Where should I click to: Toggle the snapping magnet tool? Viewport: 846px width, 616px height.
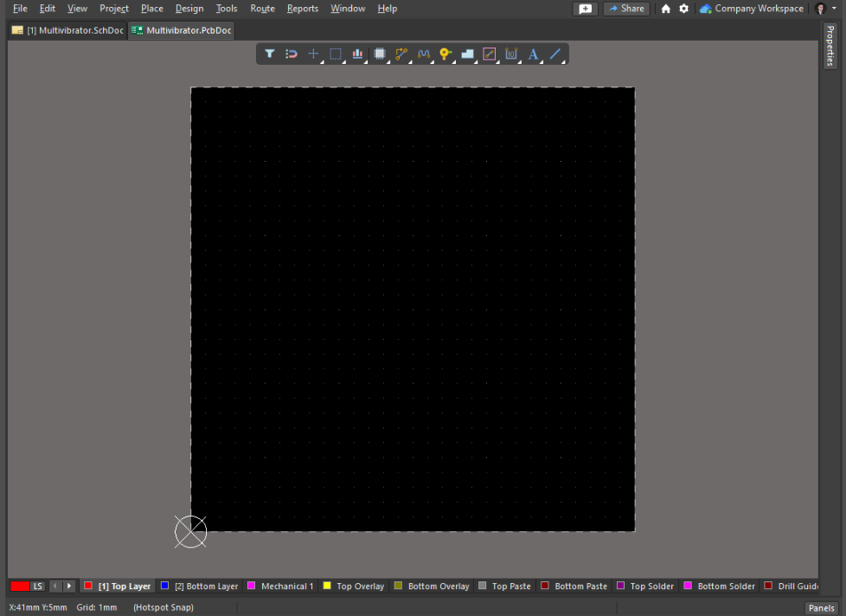(292, 54)
